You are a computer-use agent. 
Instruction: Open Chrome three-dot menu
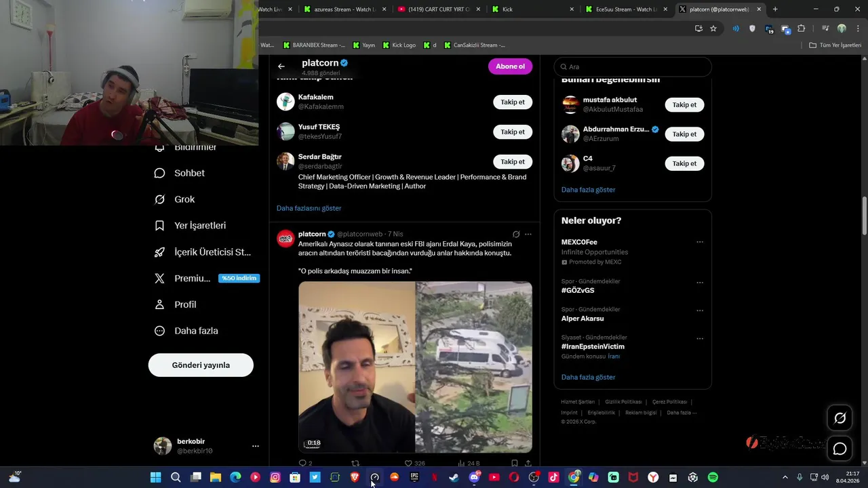click(858, 28)
